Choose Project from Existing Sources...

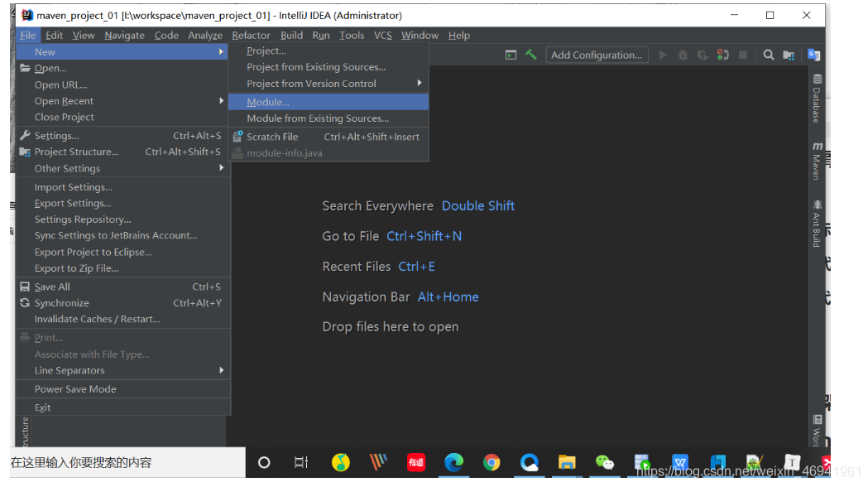click(328, 66)
